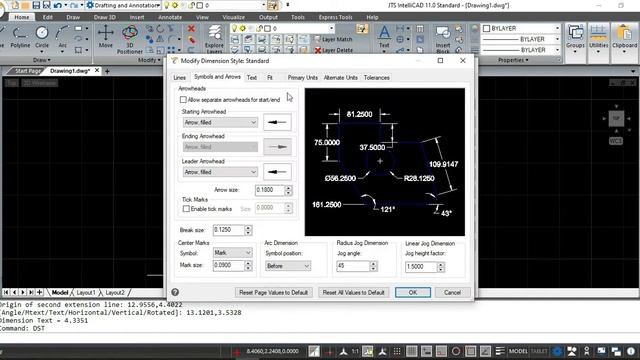Click the Save icon in quick access toolbar
Viewport: 640px width, 360px height.
point(36,5)
